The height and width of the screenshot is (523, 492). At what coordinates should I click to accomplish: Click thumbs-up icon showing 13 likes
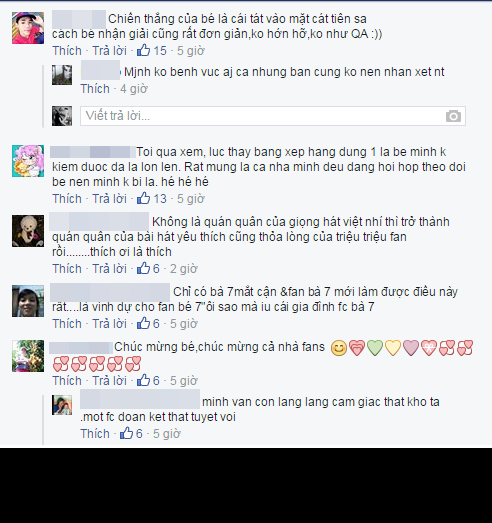click(x=143, y=198)
